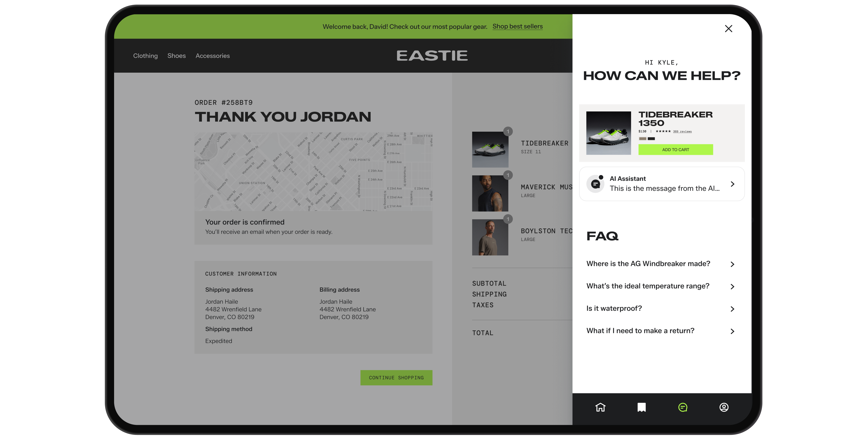Expand the AI Assistant message chevron
Image resolution: width=868 pixels, height=439 pixels.
[732, 184]
